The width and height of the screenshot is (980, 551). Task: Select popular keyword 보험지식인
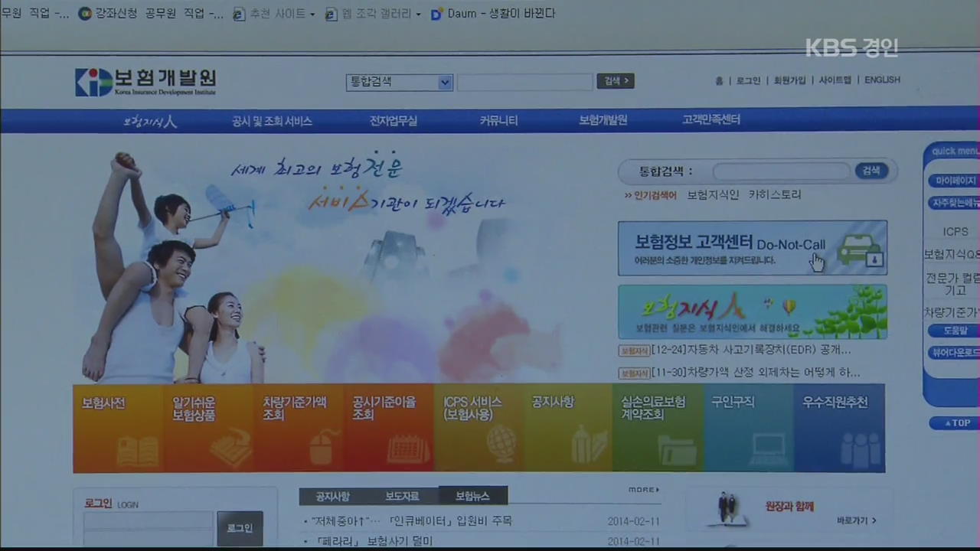[713, 195]
